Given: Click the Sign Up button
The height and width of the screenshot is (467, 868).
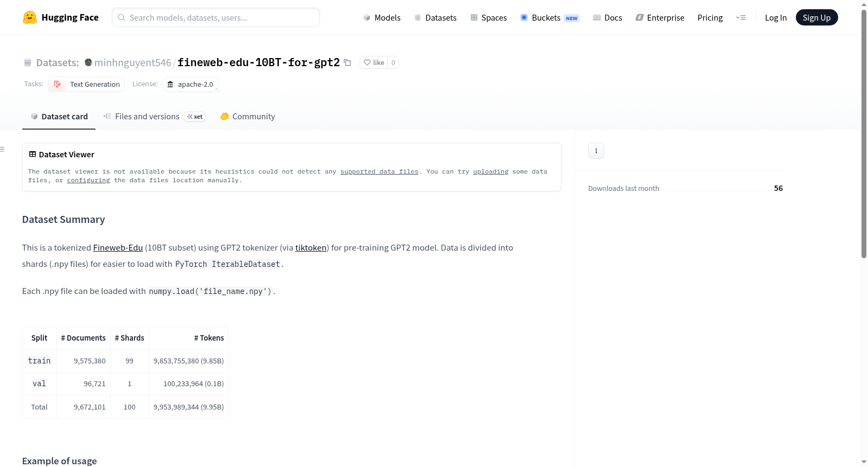Looking at the screenshot, I should point(816,17).
